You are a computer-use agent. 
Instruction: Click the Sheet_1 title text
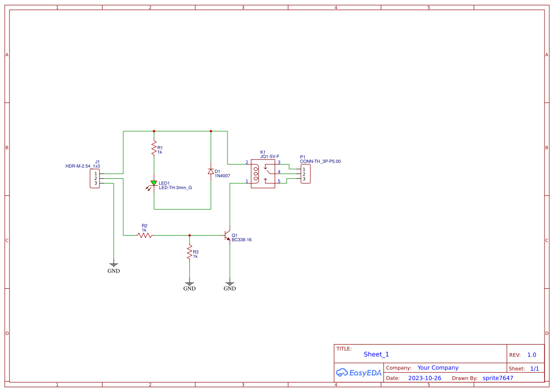[x=376, y=354]
